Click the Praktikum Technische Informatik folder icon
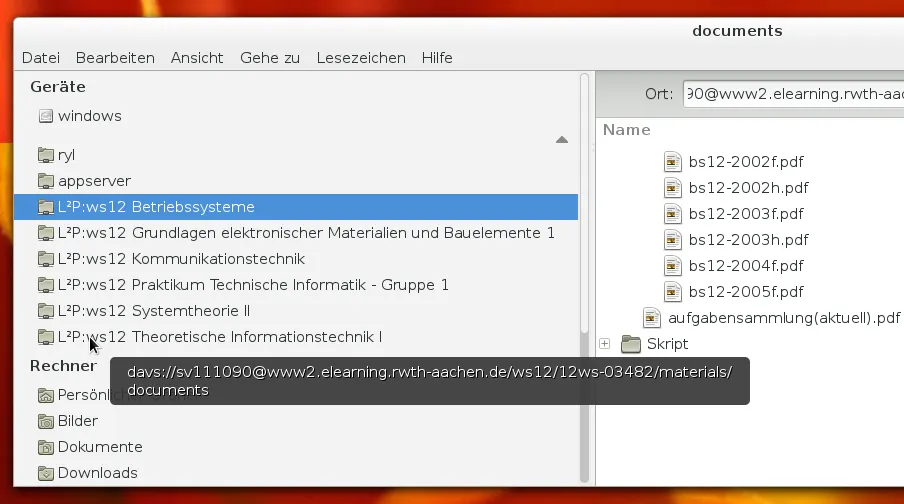The width and height of the screenshot is (904, 504). [46, 285]
